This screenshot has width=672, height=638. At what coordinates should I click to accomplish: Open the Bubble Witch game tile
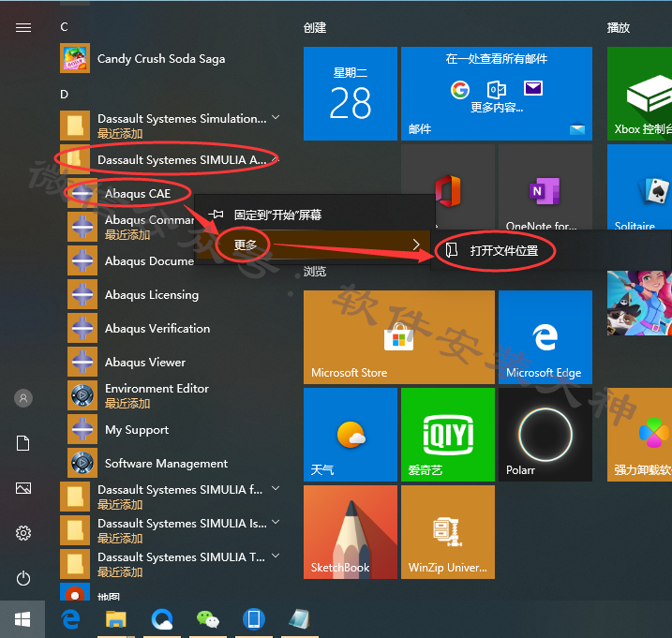[x=639, y=303]
